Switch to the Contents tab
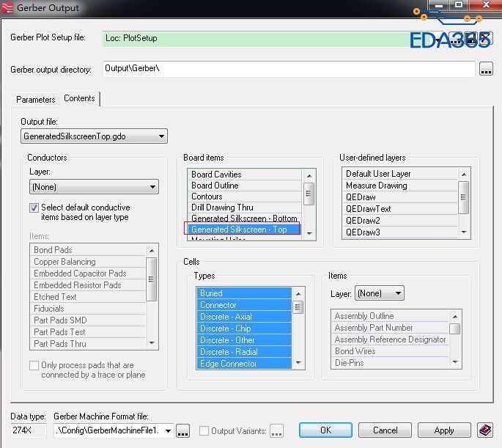 [79, 98]
